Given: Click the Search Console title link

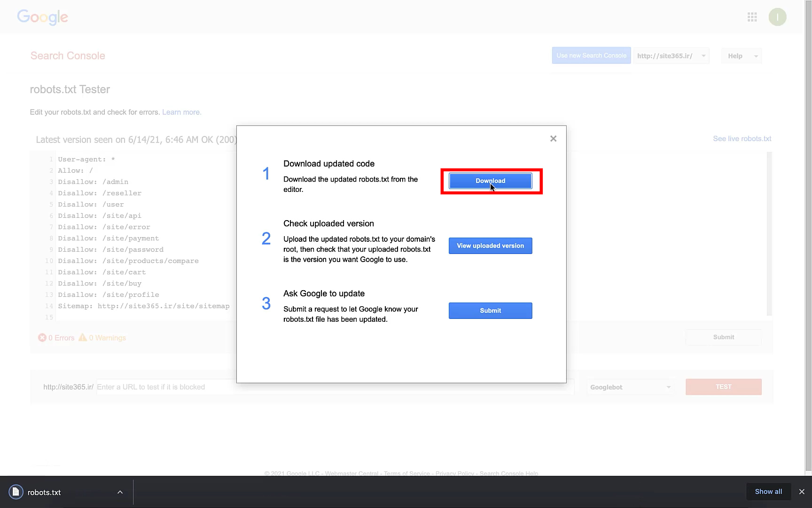Looking at the screenshot, I should click(68, 56).
